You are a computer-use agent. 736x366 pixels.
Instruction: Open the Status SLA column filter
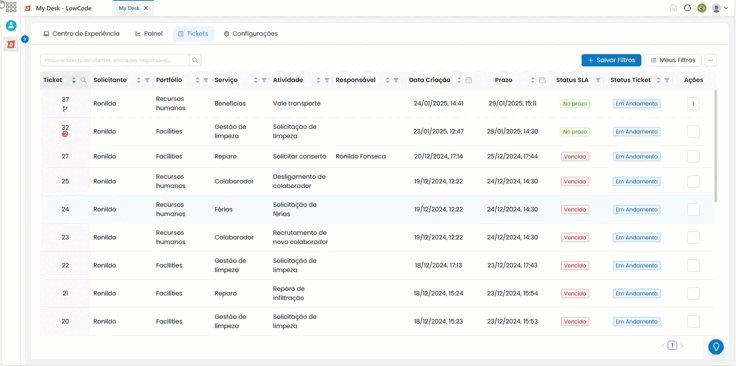(598, 80)
